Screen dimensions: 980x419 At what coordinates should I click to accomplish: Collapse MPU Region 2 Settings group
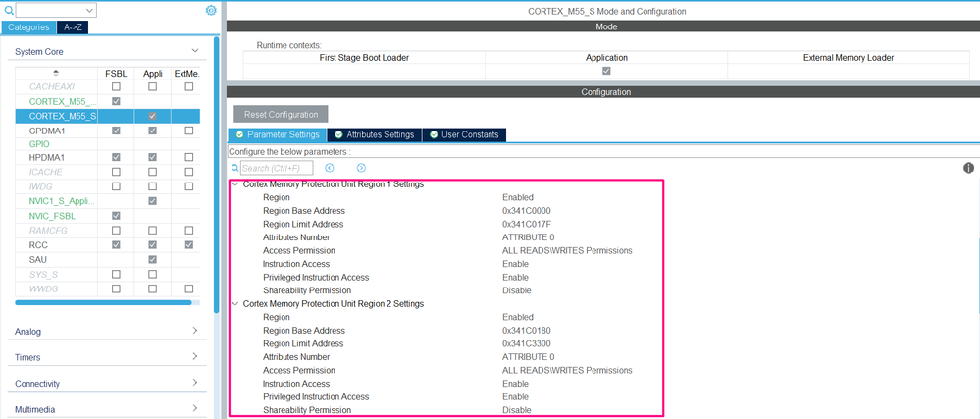tap(235, 304)
